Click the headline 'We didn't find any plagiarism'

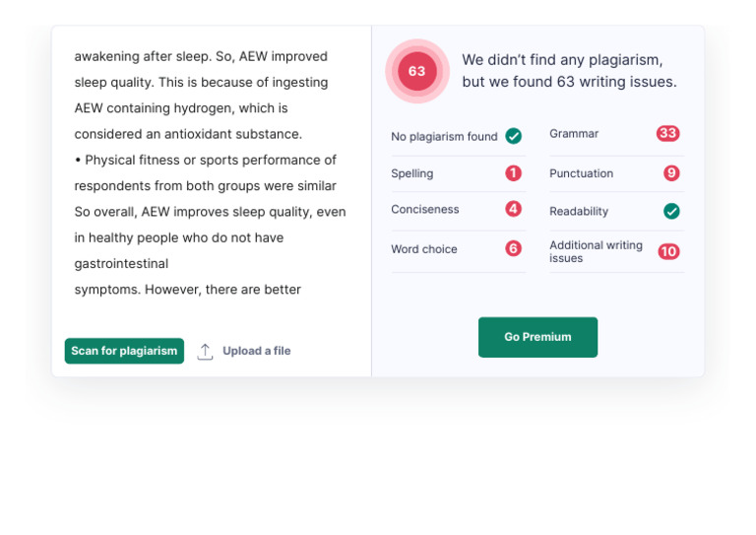[x=562, y=60]
